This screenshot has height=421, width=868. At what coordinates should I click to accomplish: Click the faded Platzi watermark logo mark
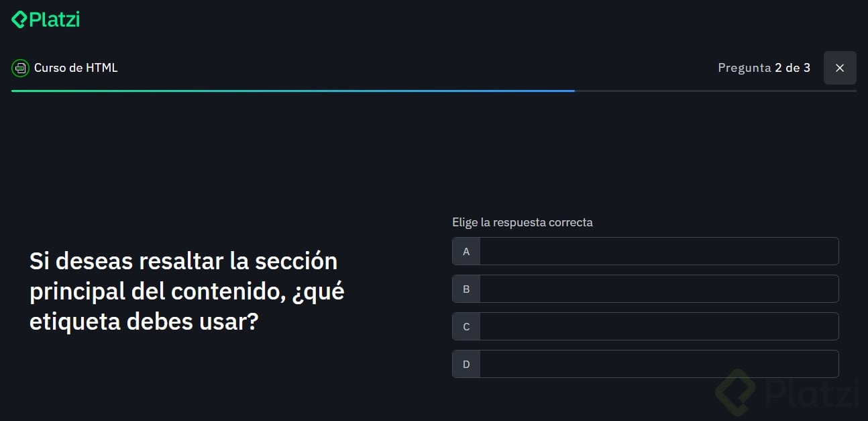736,392
